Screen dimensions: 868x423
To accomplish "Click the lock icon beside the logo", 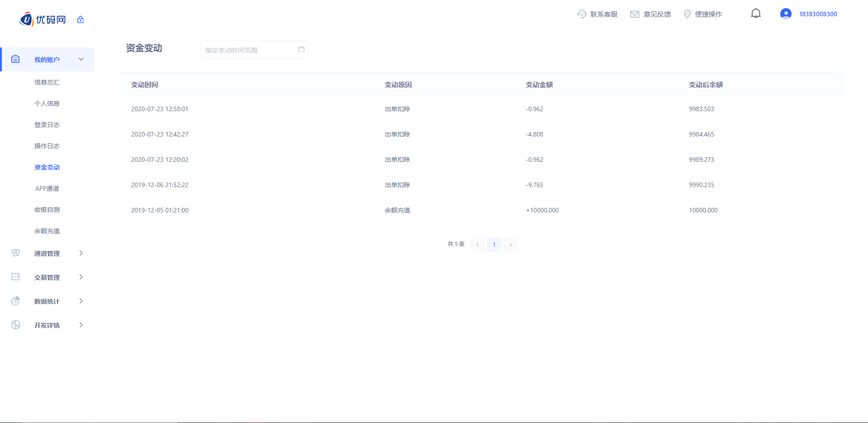I will point(80,19).
